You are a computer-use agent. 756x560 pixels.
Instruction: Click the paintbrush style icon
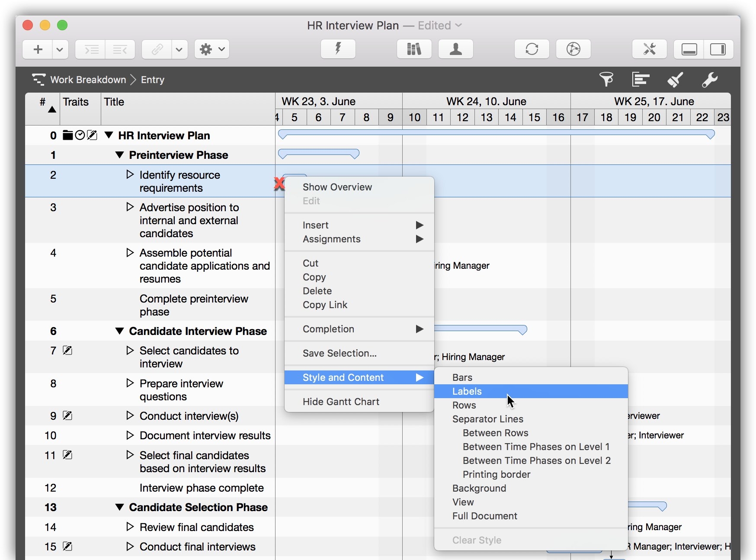click(x=675, y=80)
